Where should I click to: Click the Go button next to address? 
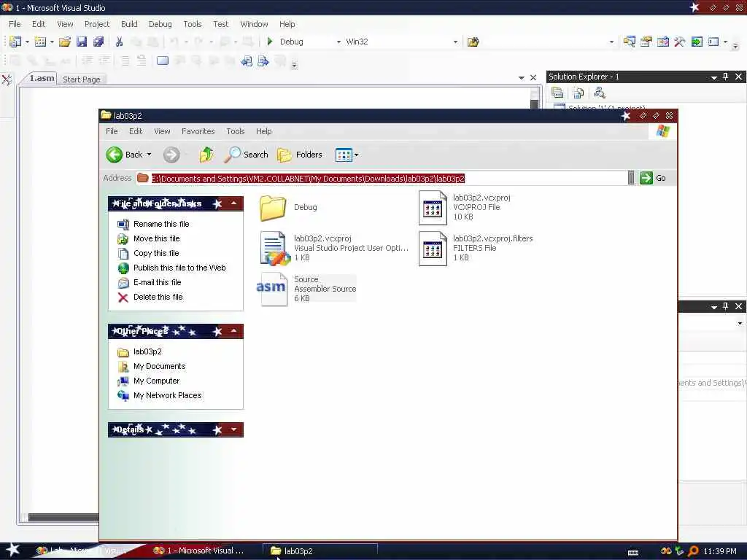pos(653,178)
